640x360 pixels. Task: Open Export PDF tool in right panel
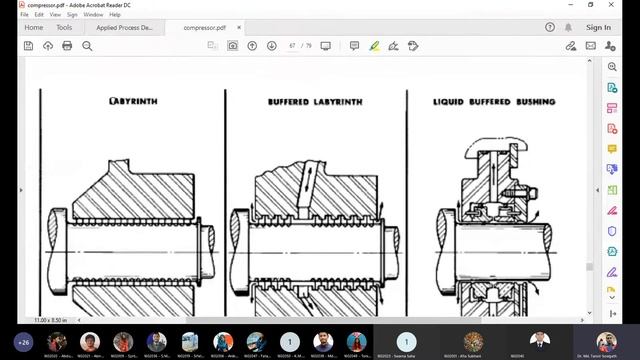pos(612,88)
